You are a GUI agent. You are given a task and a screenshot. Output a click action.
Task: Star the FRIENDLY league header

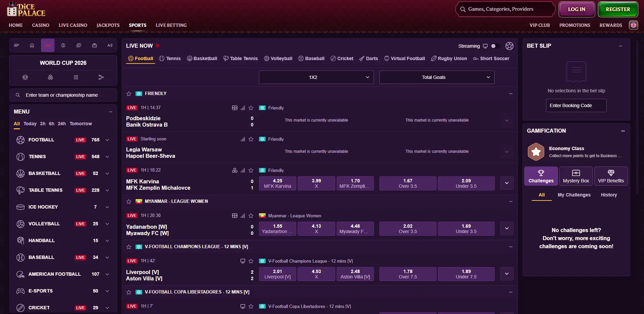129,94
